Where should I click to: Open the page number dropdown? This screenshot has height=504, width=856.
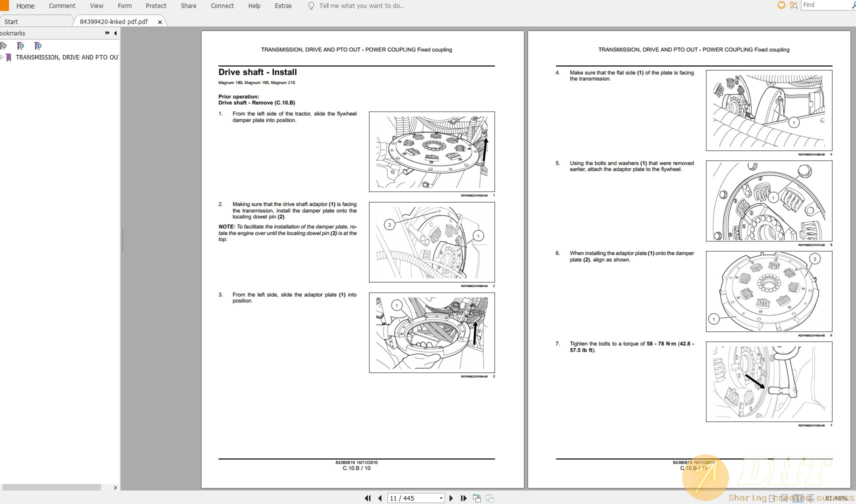tap(441, 498)
